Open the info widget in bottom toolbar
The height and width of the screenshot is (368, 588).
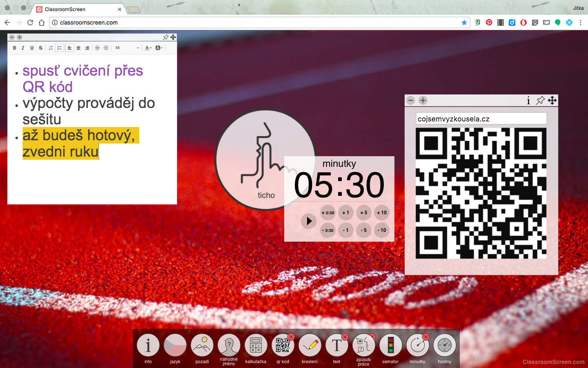click(x=148, y=346)
